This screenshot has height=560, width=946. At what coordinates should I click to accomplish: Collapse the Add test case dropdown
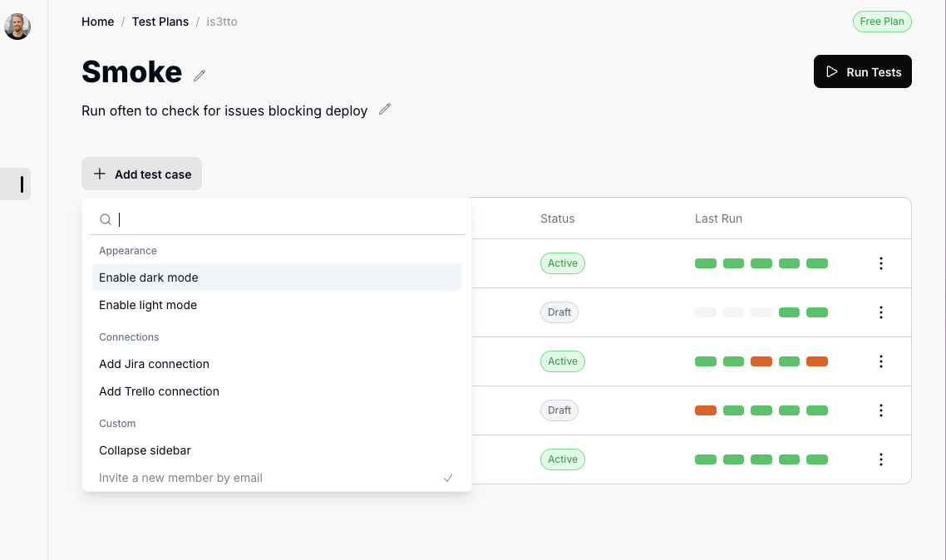pyautogui.click(x=141, y=174)
